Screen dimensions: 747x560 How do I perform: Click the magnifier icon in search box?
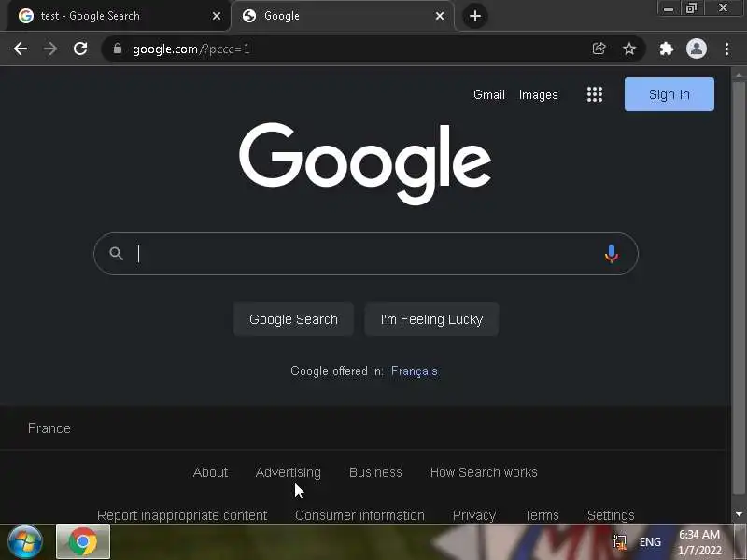pyautogui.click(x=116, y=253)
